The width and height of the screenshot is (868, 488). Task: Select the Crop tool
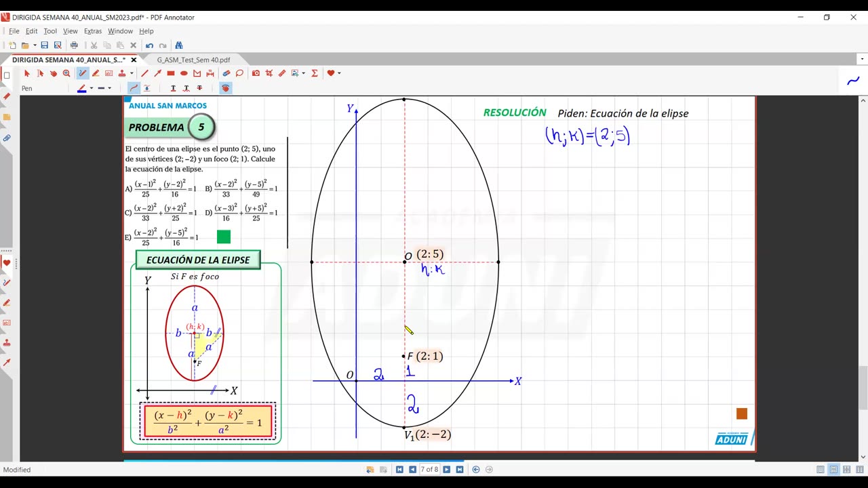pyautogui.click(x=269, y=73)
